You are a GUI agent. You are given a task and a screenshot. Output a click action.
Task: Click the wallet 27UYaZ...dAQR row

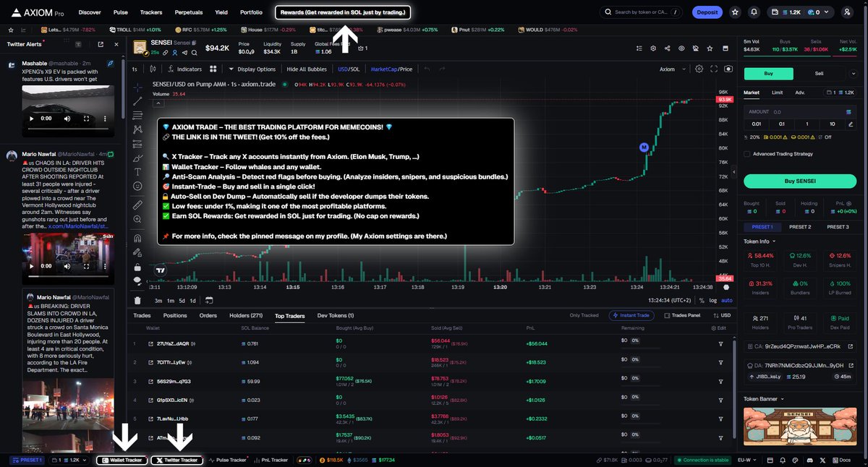tap(430, 343)
